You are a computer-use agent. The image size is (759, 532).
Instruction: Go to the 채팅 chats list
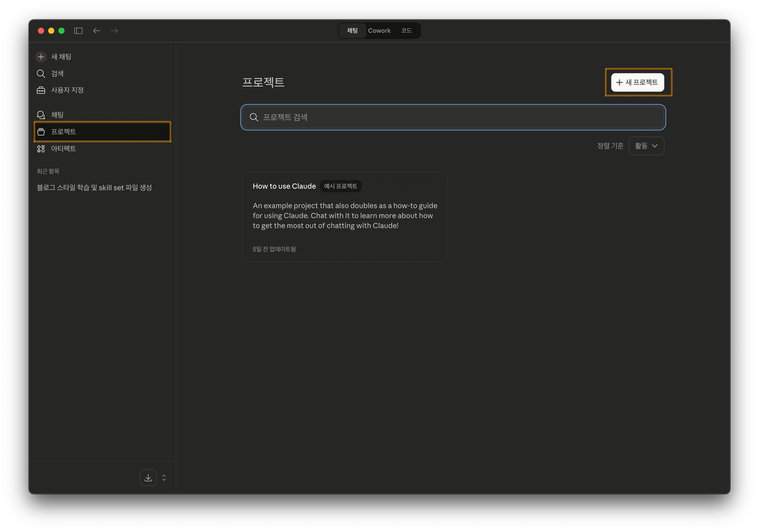click(x=57, y=115)
